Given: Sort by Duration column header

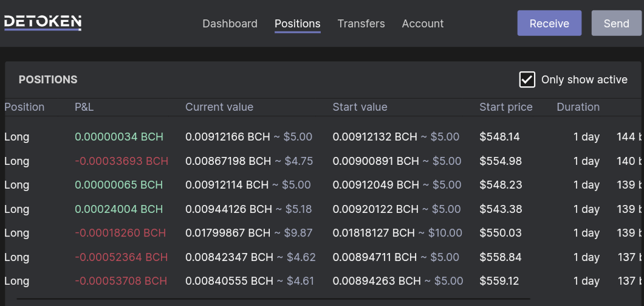Looking at the screenshot, I should (x=578, y=107).
